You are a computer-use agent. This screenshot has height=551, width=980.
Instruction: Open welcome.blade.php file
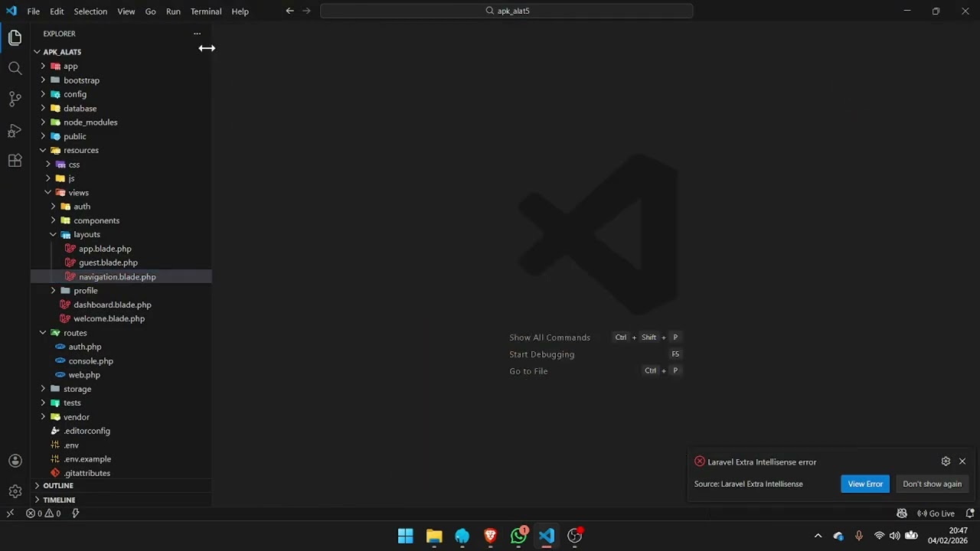click(x=121, y=318)
